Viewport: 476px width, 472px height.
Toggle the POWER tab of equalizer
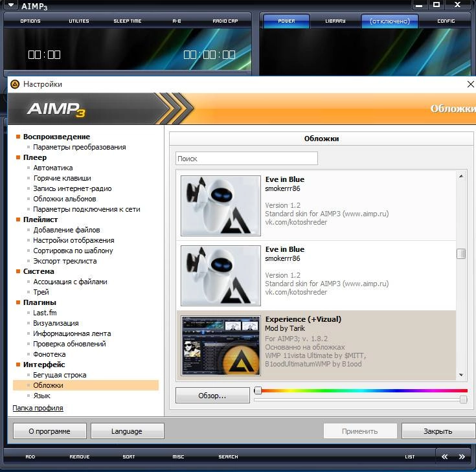pyautogui.click(x=286, y=21)
